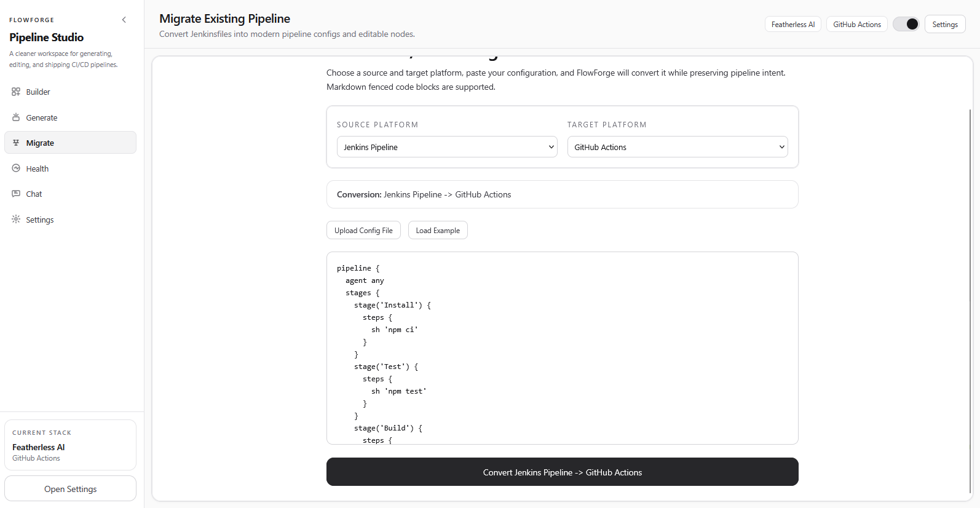Click the Migrate icon in sidebar
980x508 pixels.
coord(16,143)
